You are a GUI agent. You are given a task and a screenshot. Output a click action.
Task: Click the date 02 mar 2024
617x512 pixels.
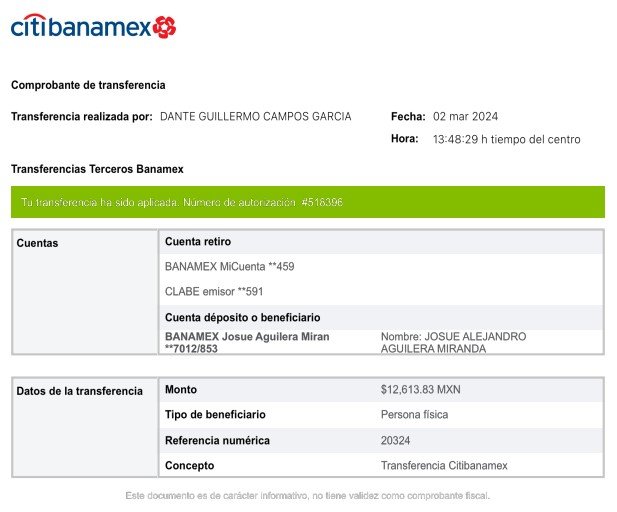point(465,116)
